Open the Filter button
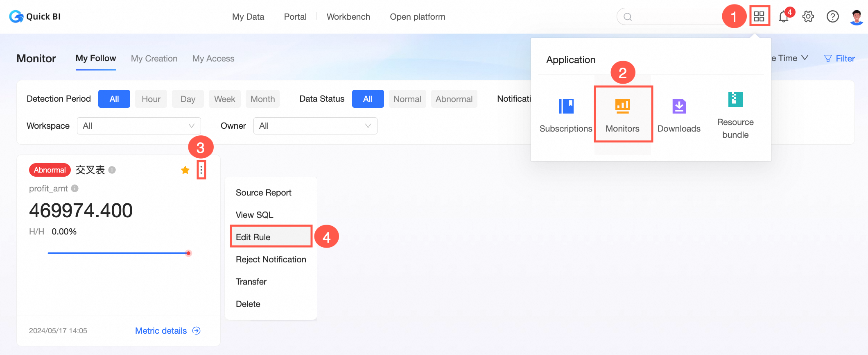This screenshot has height=355, width=868. 839,58
